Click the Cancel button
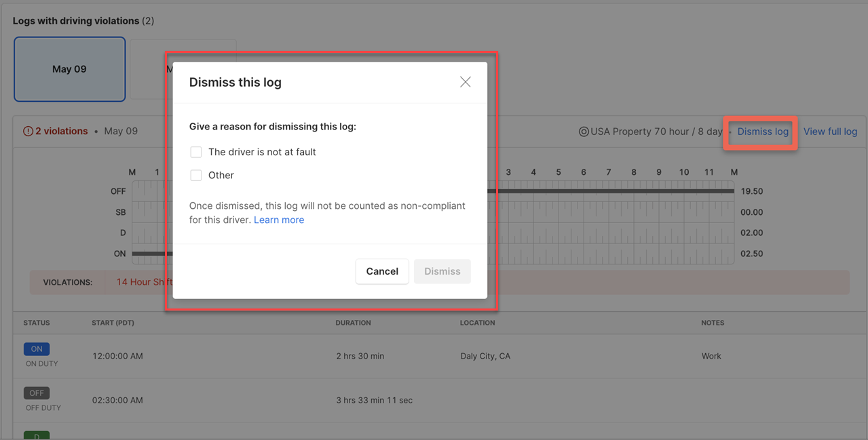The image size is (868, 440). point(382,271)
